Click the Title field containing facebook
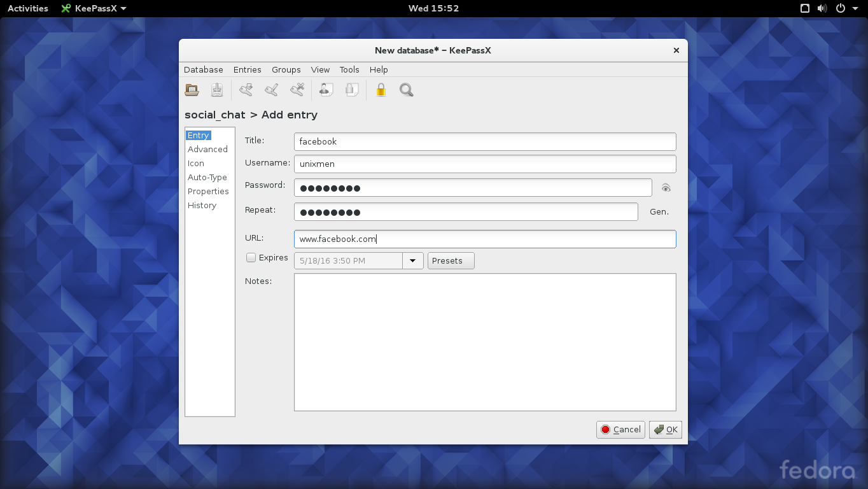868x489 pixels. click(485, 141)
